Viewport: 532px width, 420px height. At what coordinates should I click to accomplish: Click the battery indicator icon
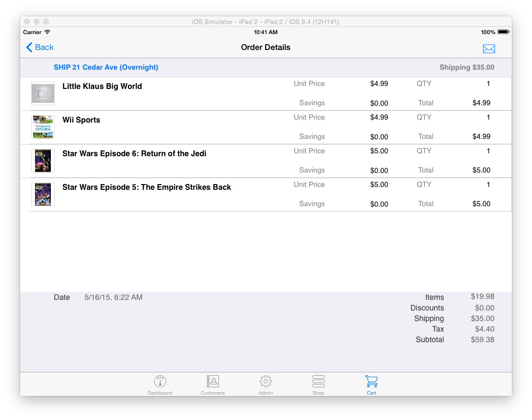point(503,32)
